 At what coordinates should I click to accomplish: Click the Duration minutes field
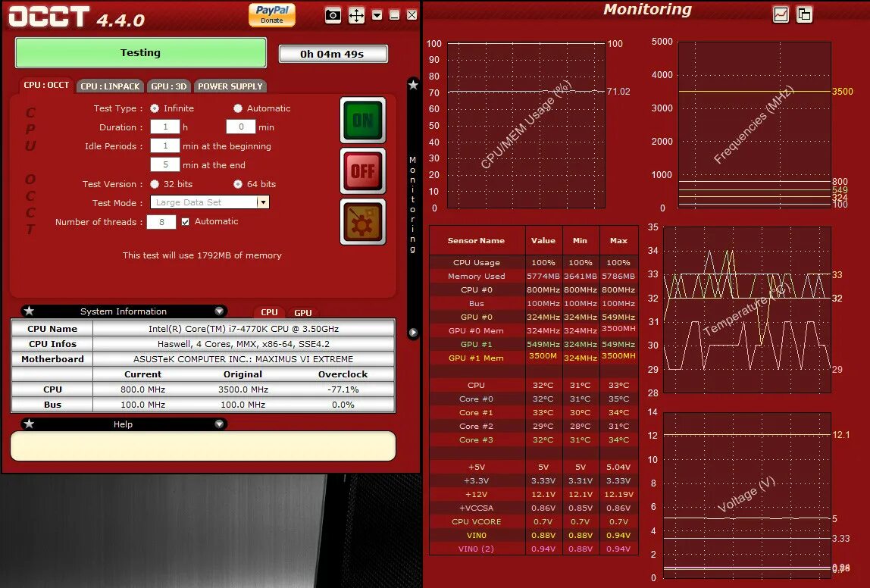pyautogui.click(x=241, y=127)
